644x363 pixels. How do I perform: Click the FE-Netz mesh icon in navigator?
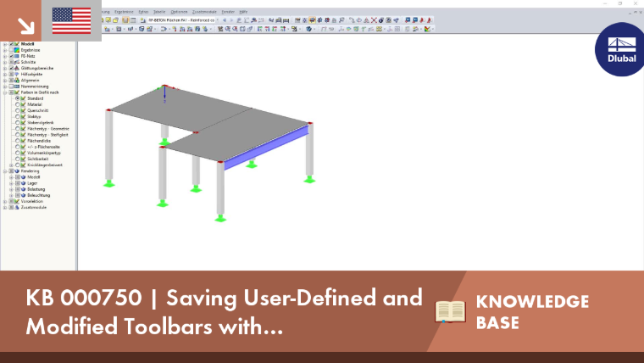click(17, 56)
